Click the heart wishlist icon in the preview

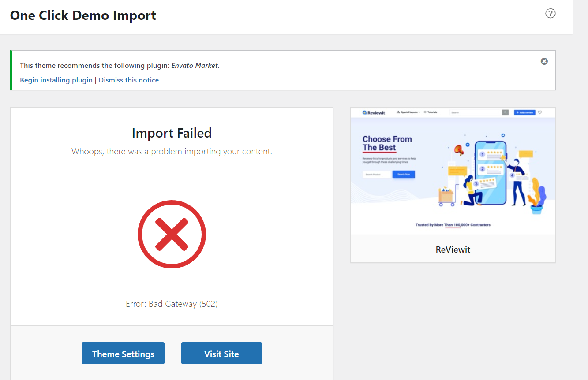pos(539,112)
